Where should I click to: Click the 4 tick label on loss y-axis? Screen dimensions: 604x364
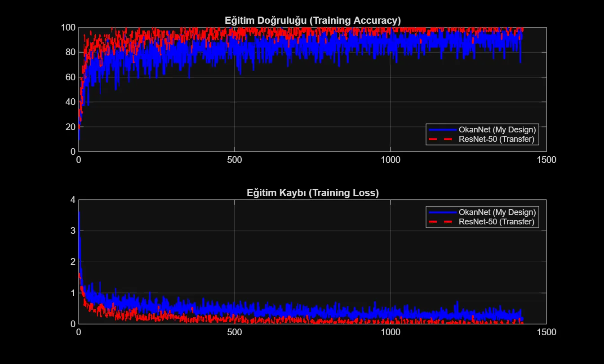click(x=72, y=200)
